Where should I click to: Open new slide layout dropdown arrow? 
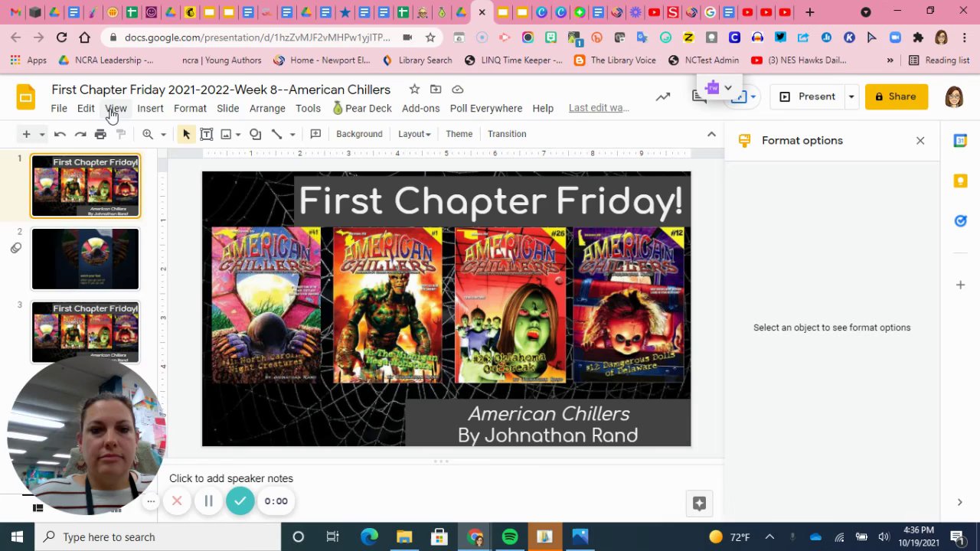pos(42,135)
